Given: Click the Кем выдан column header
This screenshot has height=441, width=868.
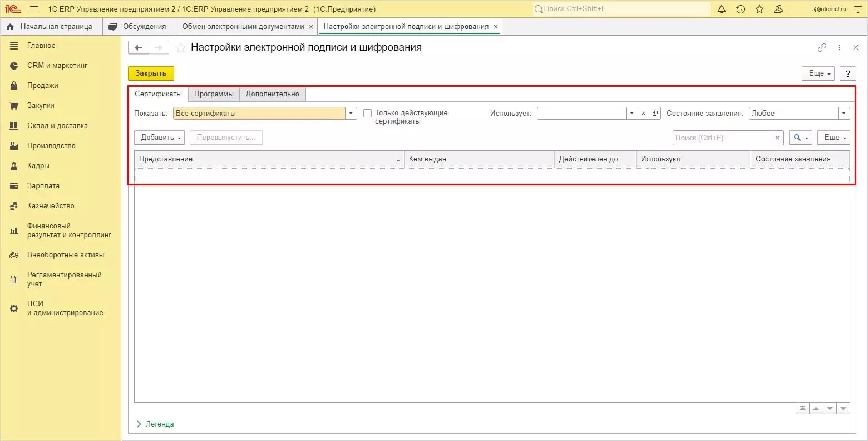Looking at the screenshot, I should click(479, 159).
